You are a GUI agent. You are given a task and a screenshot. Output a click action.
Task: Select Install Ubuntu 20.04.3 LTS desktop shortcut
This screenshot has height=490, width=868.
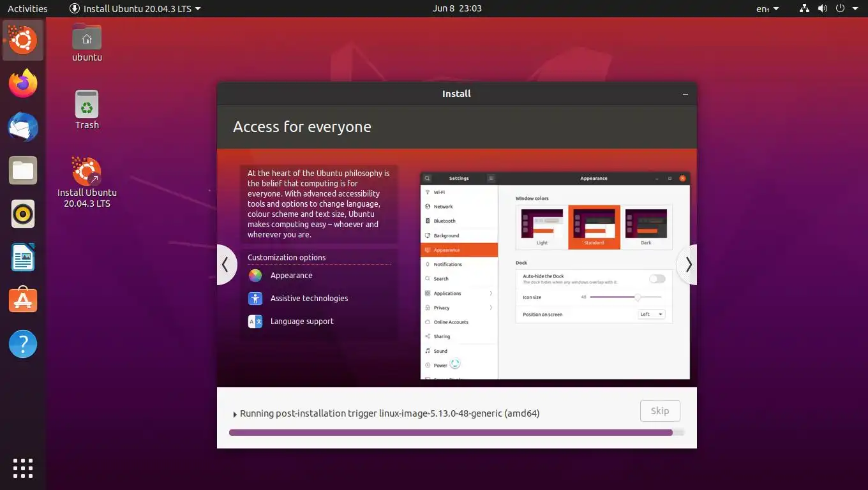(87, 182)
